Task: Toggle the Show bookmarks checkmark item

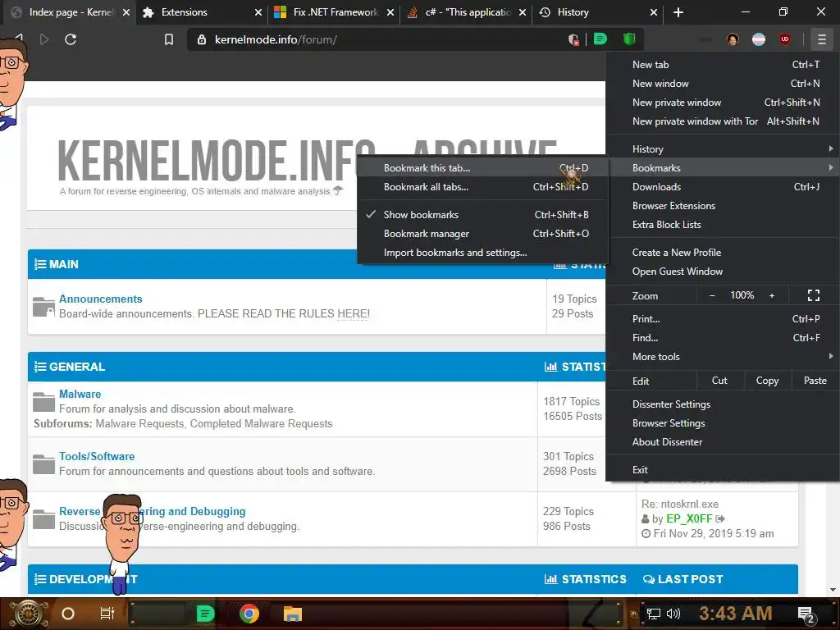Action: point(482,214)
